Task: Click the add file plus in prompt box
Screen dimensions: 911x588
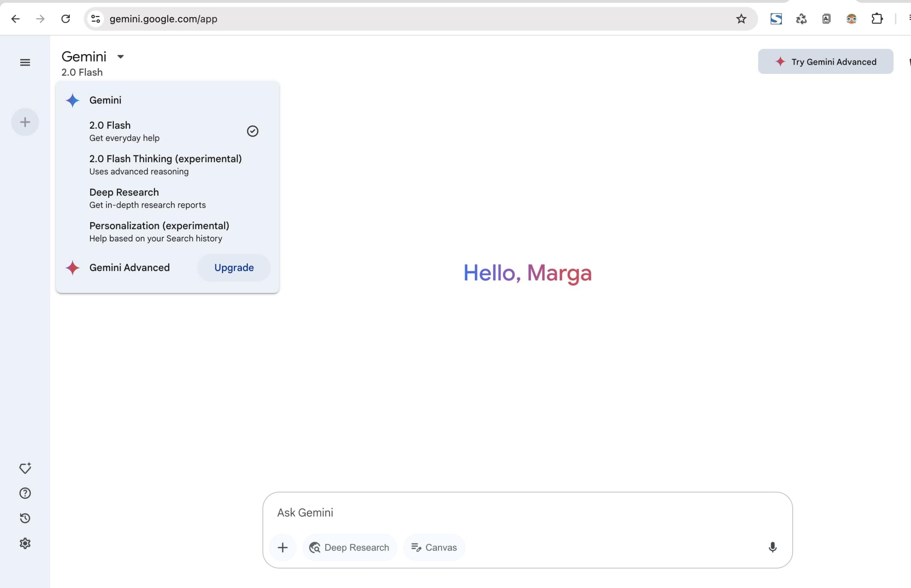Action: coord(283,547)
